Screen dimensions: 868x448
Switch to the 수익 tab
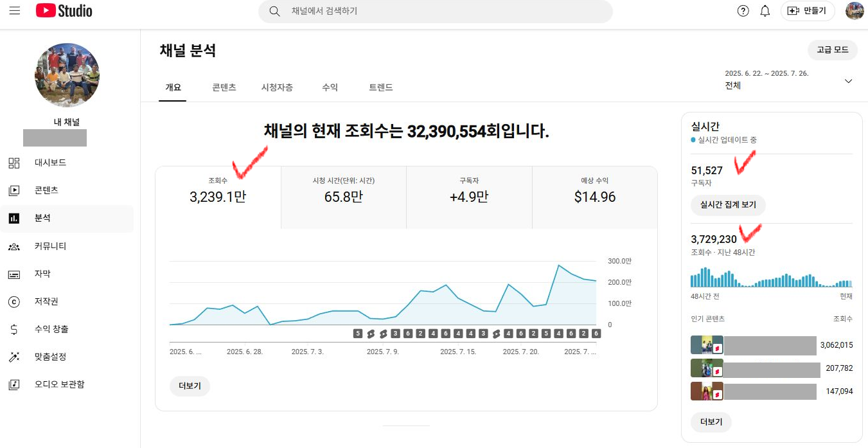(x=330, y=87)
